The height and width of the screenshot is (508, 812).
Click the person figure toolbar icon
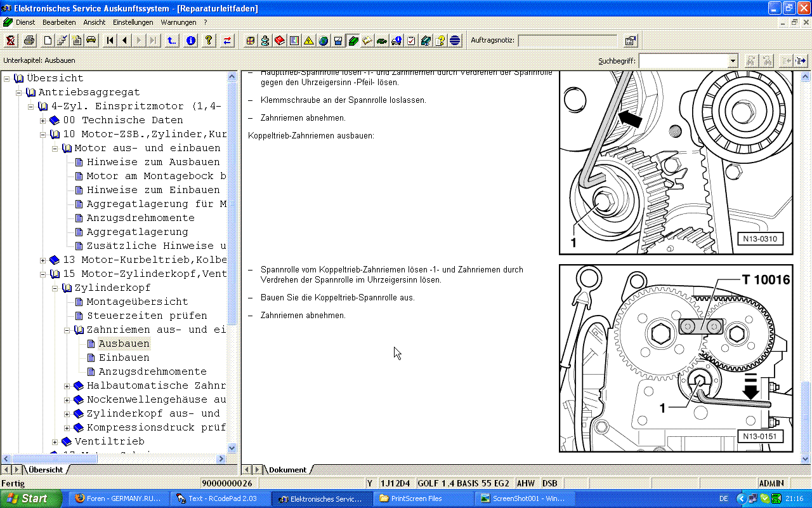click(265, 41)
